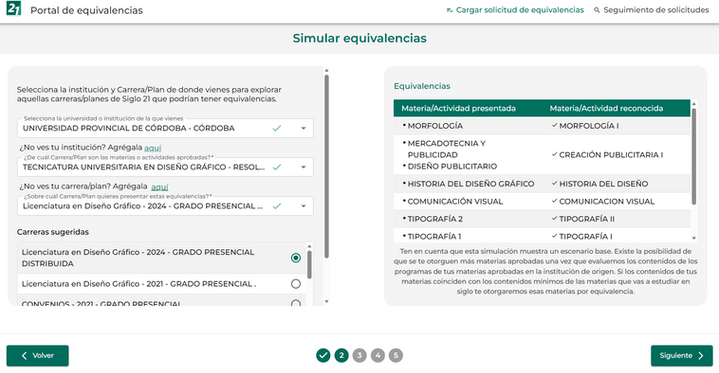Click the completed step one checkmark circle
Image resolution: width=719 pixels, height=373 pixels.
point(323,355)
